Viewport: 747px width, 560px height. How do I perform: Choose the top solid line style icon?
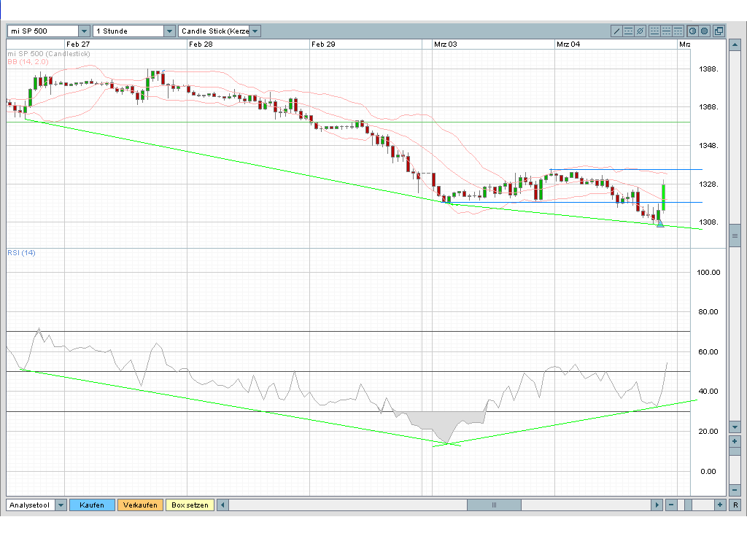[x=678, y=31]
